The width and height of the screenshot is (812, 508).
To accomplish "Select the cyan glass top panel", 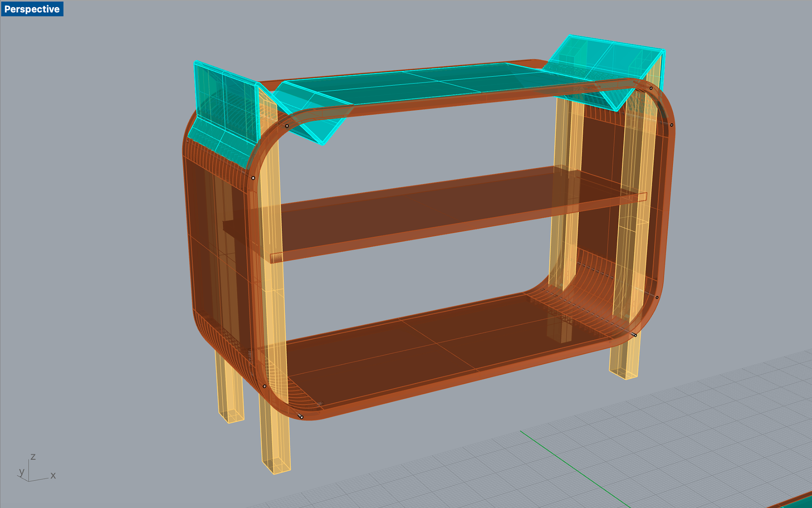I will coord(423,84).
